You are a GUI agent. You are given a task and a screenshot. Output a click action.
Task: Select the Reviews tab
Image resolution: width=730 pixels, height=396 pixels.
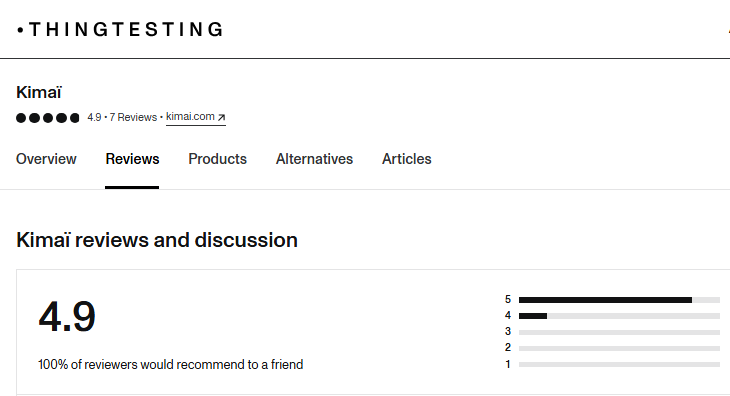pyautogui.click(x=132, y=159)
